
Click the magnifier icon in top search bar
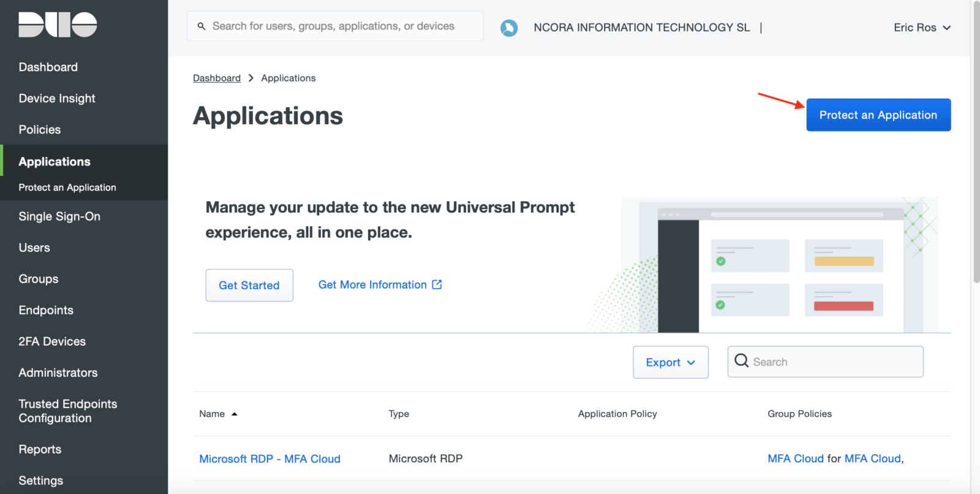point(202,26)
